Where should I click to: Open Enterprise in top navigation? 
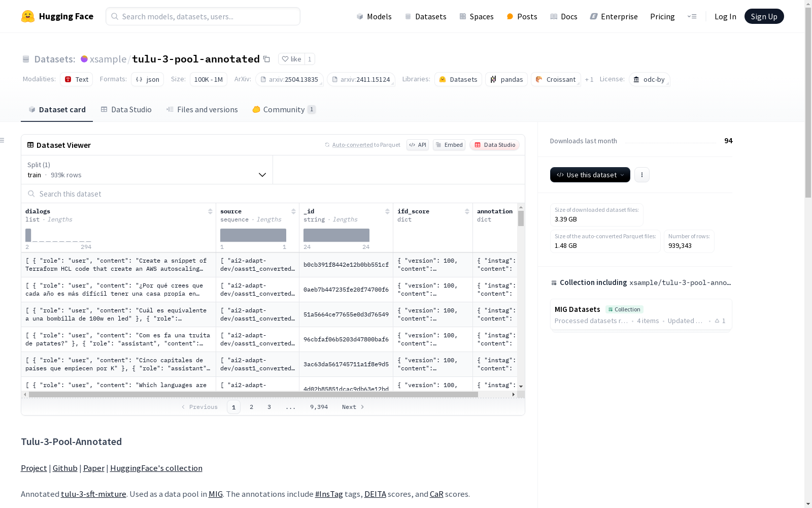pos(614,16)
